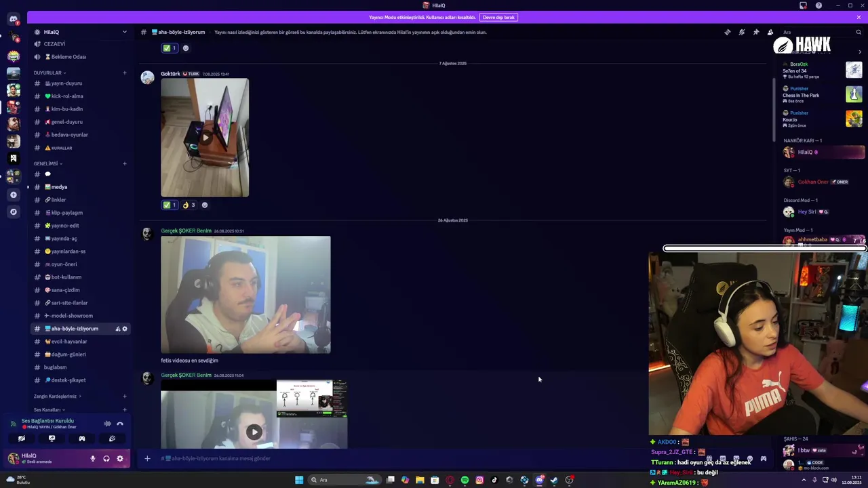
Task: Play Goktürk's video attachment
Action: (205, 138)
